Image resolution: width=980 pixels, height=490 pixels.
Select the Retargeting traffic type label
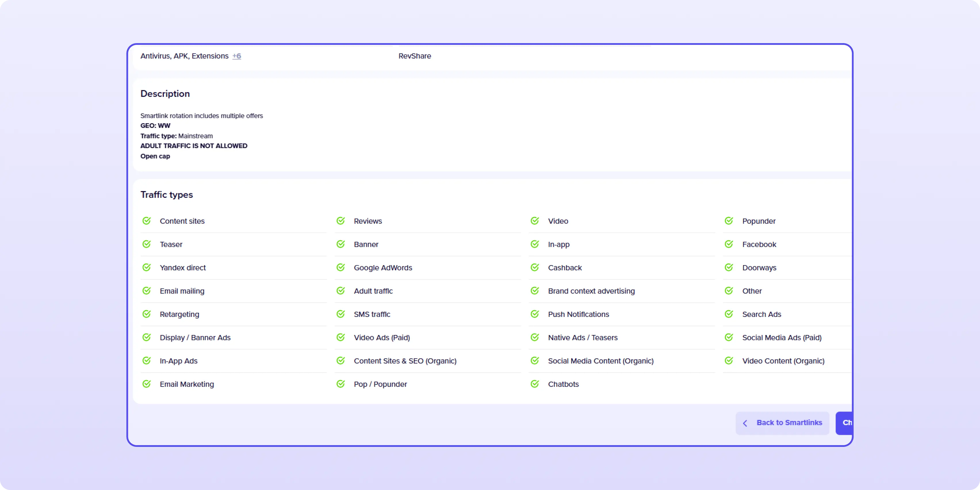pos(179,314)
